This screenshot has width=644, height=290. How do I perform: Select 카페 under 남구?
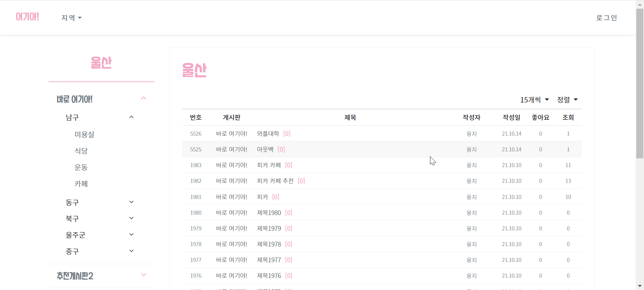[81, 184]
